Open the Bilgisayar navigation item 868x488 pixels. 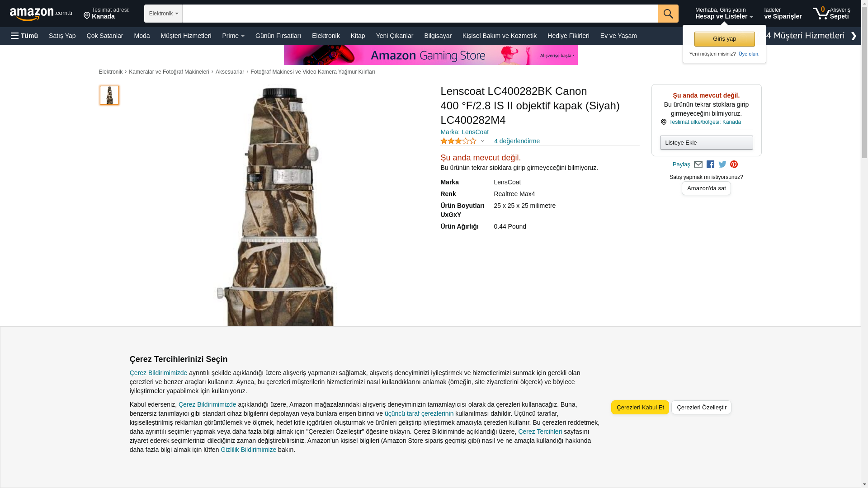[438, 36]
